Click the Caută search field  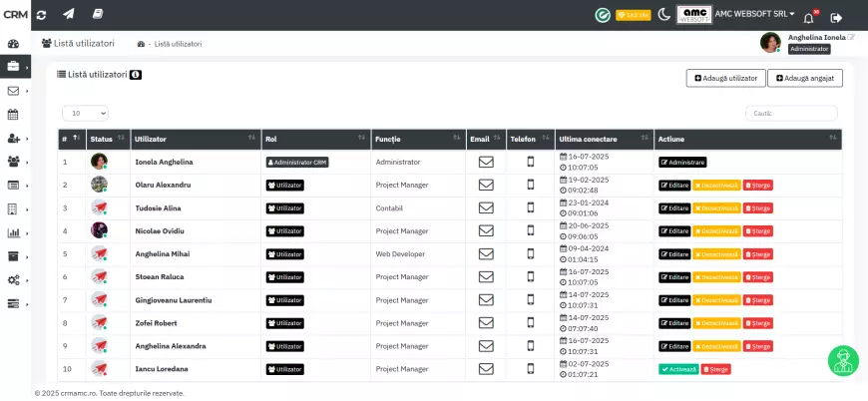791,114
